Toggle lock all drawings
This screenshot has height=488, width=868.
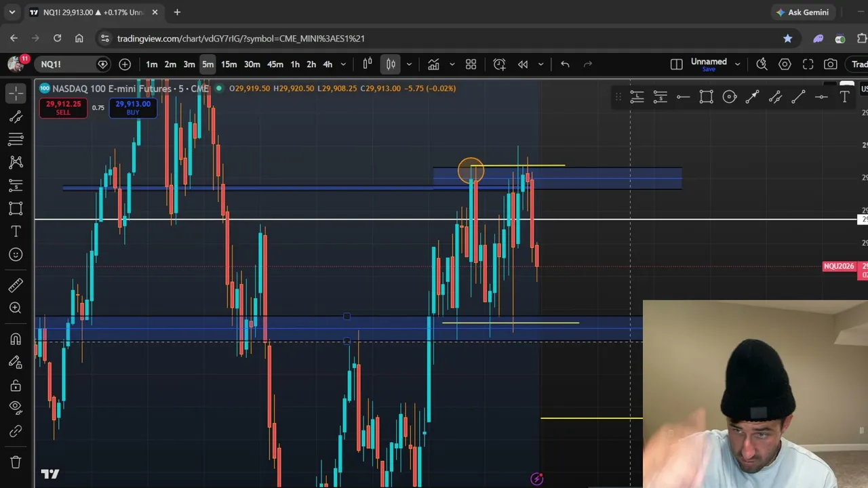16,385
